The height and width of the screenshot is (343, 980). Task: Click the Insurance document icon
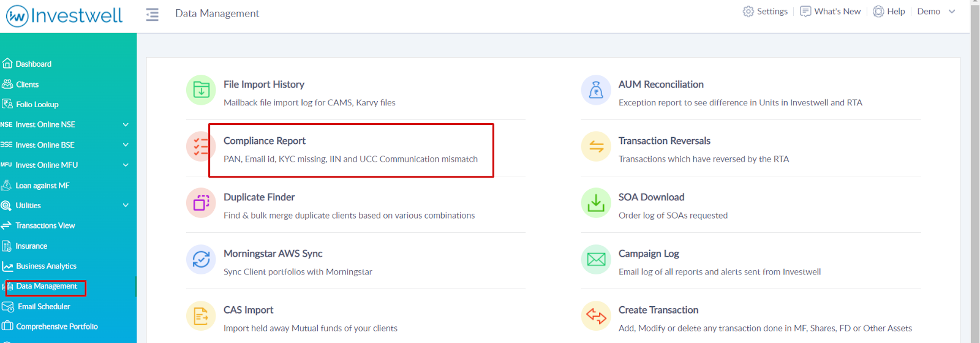click(7, 246)
